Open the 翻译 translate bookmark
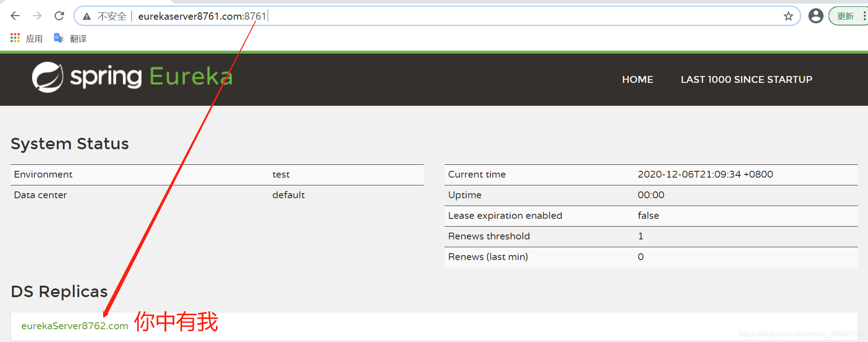 [x=70, y=38]
